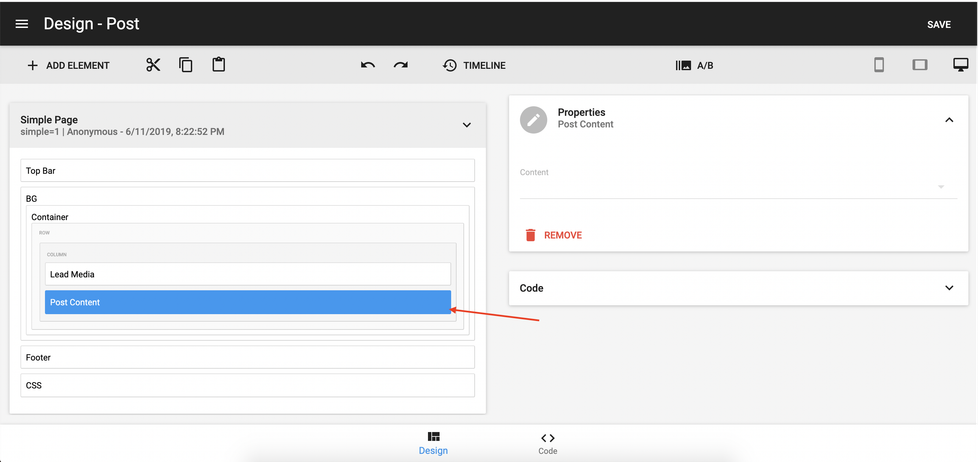Screen dimensions: 980x462
Task: Click the clipboard paste icon
Action: pyautogui.click(x=219, y=65)
